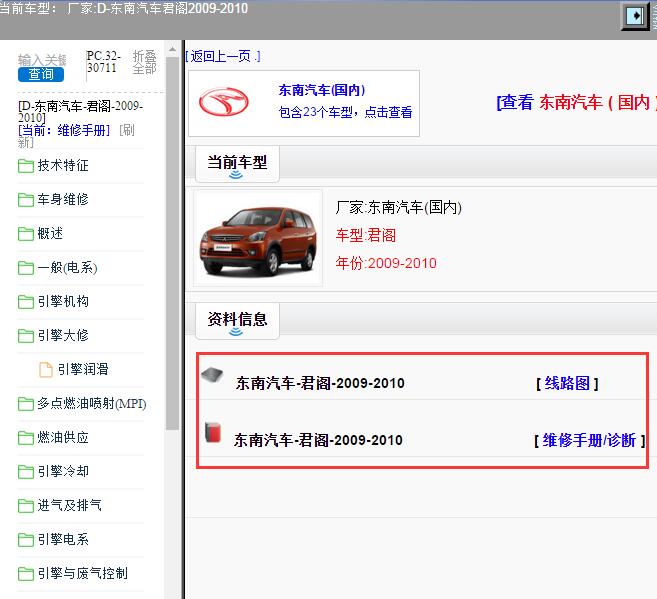Click the 概述 folder icon

pyautogui.click(x=26, y=234)
